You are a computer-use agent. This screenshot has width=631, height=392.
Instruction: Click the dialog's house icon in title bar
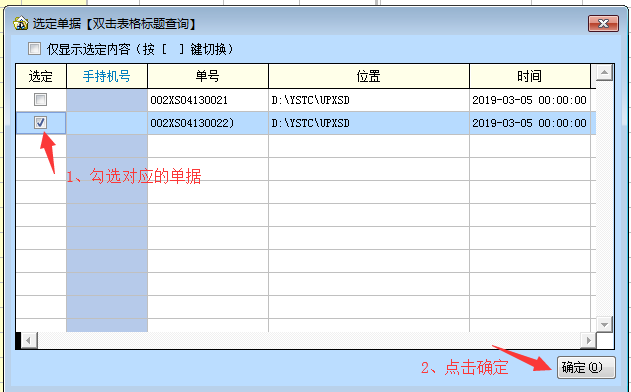[21, 23]
